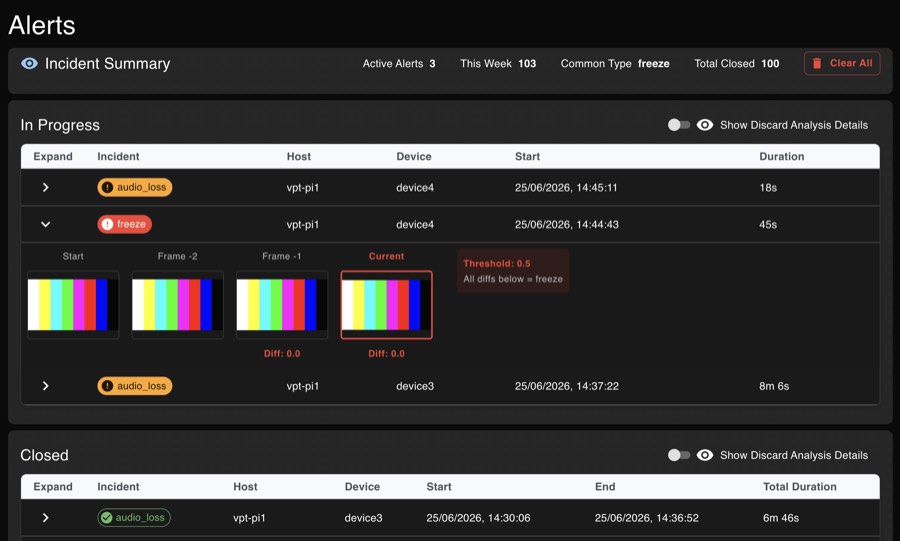Click the 18s duration cell
Image resolution: width=900 pixels, height=541 pixels.
click(767, 188)
